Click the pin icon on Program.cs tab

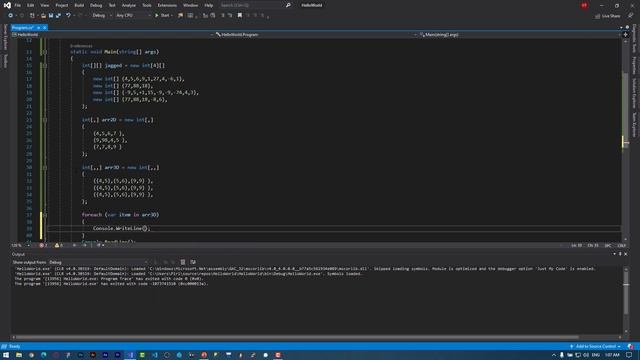point(39,28)
